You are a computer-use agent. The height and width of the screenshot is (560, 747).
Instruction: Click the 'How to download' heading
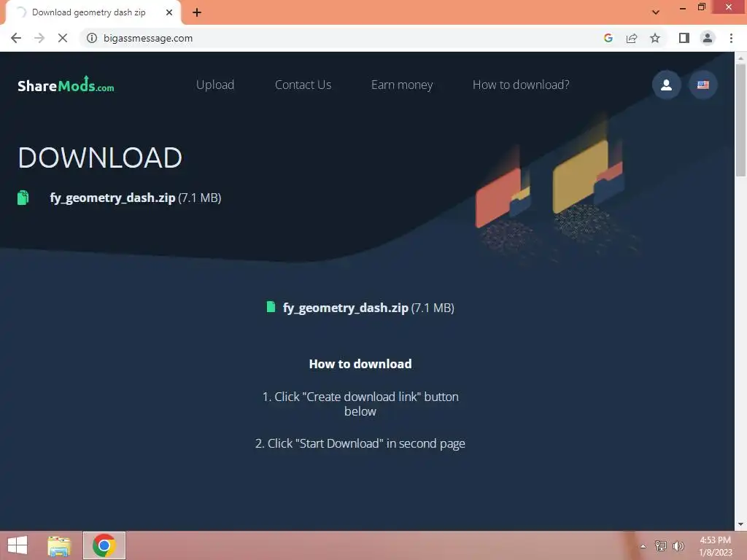(360, 364)
